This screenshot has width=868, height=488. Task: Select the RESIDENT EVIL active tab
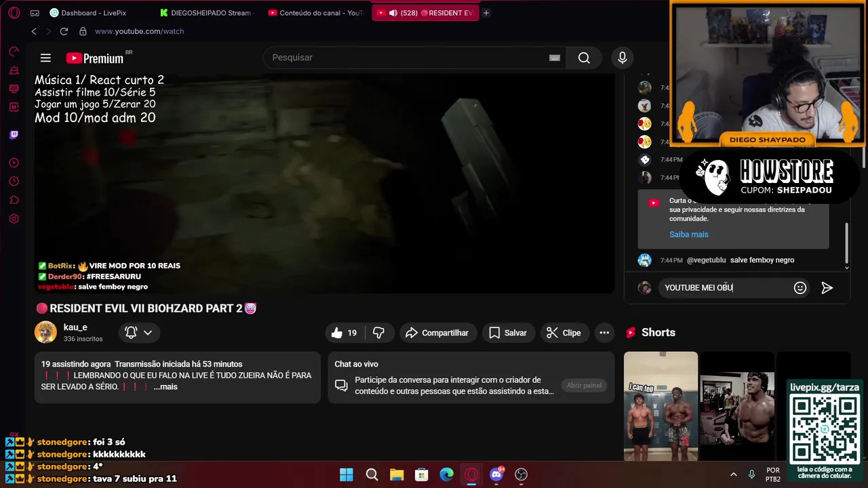click(x=425, y=13)
